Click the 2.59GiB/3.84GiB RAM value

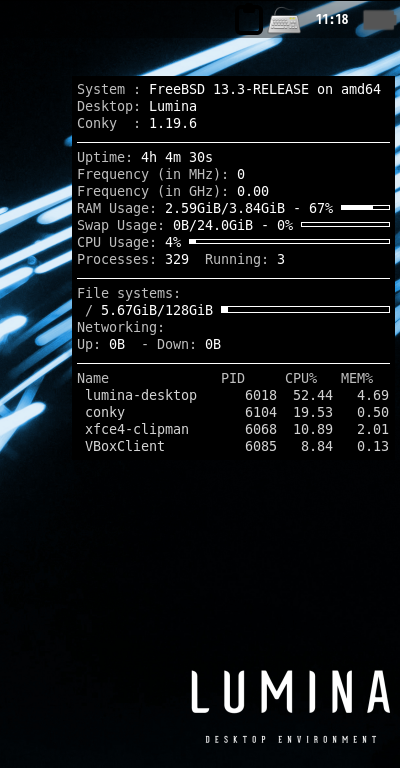point(225,208)
